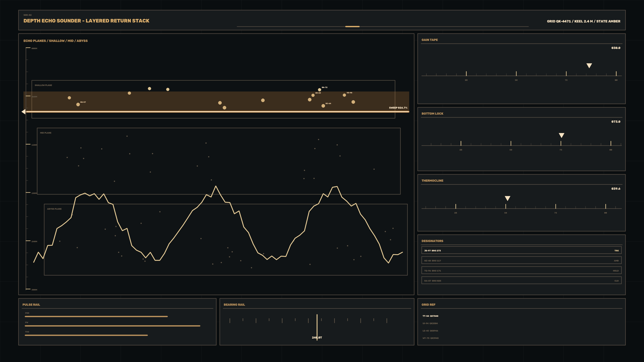This screenshot has width=644, height=362.
Task: Click the Bottom Lock triangle pointer
Action: click(561, 135)
